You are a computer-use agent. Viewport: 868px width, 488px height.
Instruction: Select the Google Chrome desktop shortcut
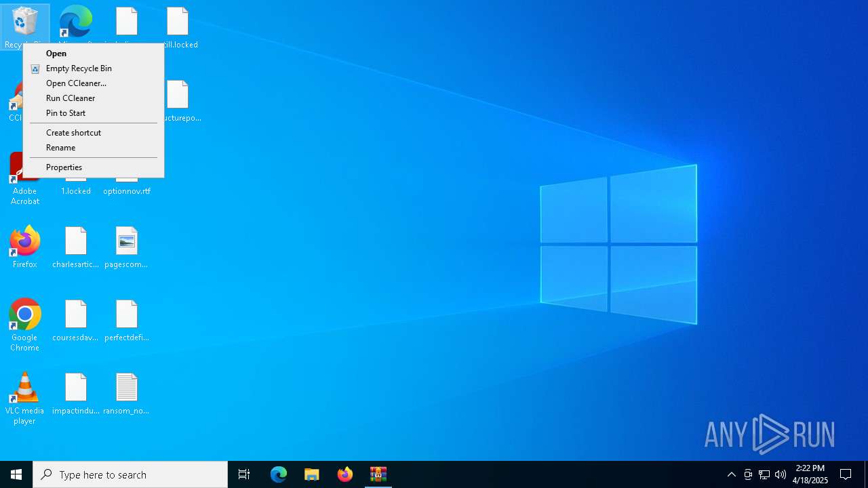[x=24, y=325]
